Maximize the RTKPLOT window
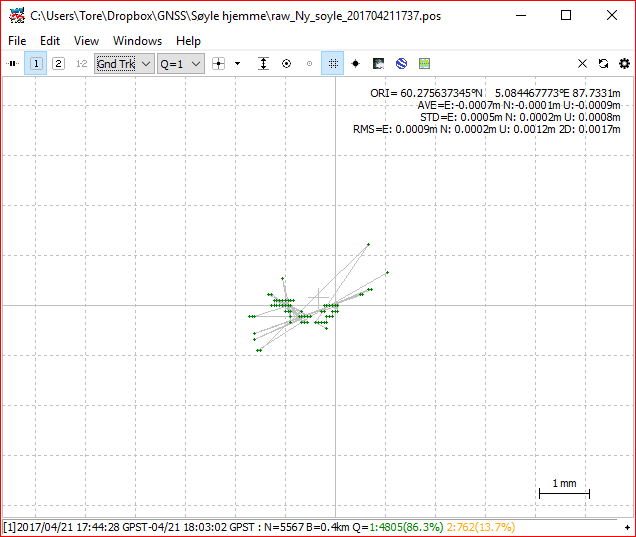The width and height of the screenshot is (636, 537). pos(566,15)
